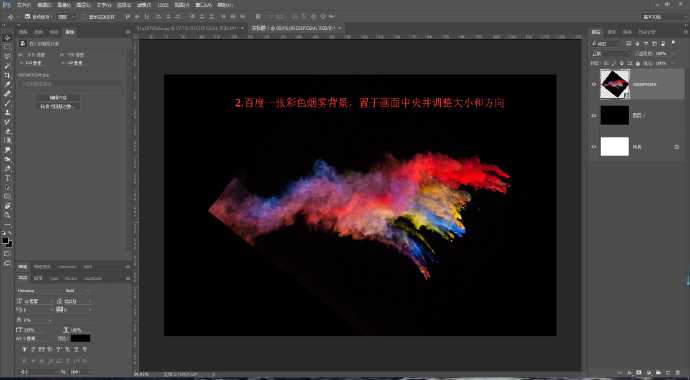Open the 图像 menu
690x380 pixels.
(x=64, y=5)
